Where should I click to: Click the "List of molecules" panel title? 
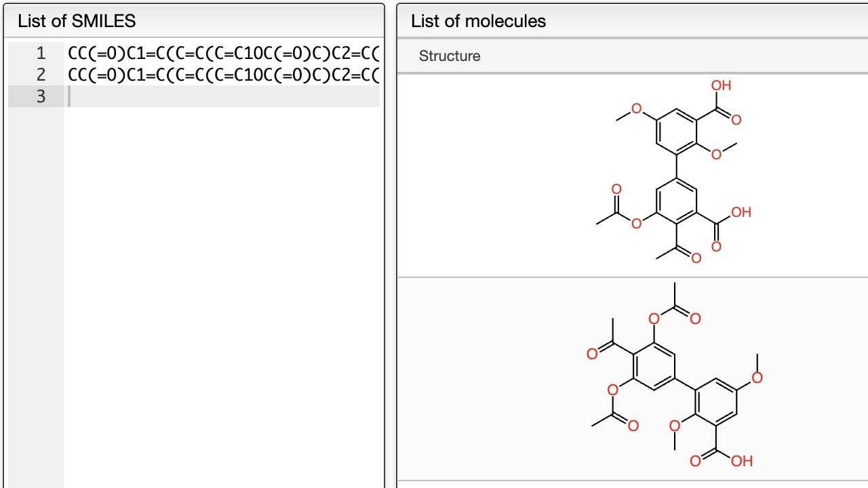click(x=478, y=21)
